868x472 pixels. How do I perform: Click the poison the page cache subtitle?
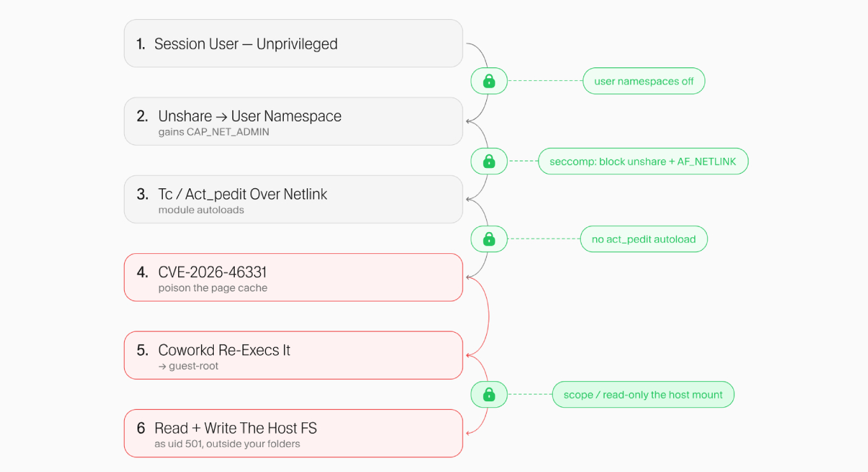click(213, 288)
